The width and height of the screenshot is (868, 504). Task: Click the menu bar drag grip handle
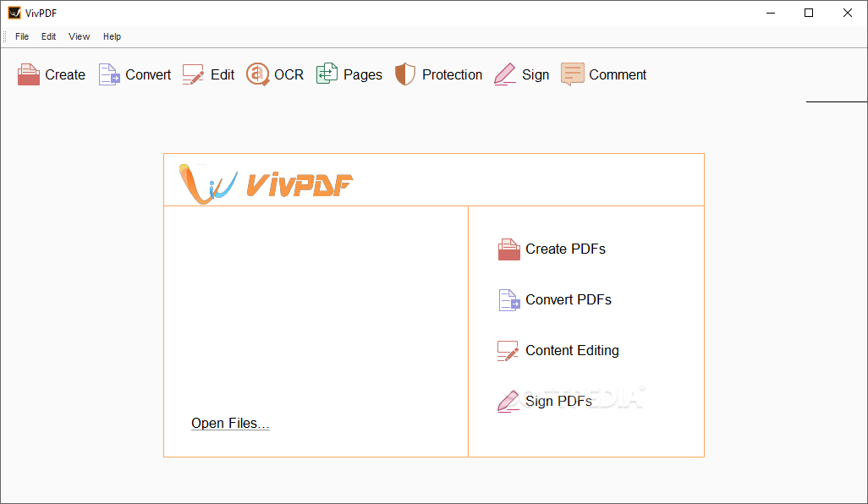coord(5,36)
